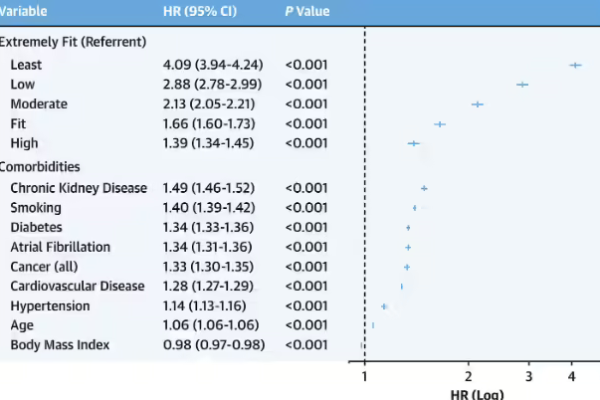
Task: Select the HR (95% CI) column header
Action: [199, 10]
